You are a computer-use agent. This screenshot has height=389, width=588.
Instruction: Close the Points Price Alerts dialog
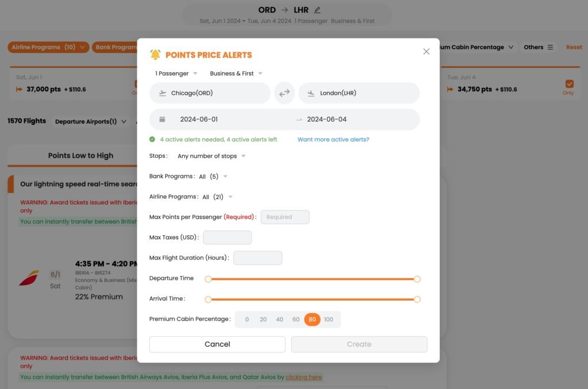[426, 51]
